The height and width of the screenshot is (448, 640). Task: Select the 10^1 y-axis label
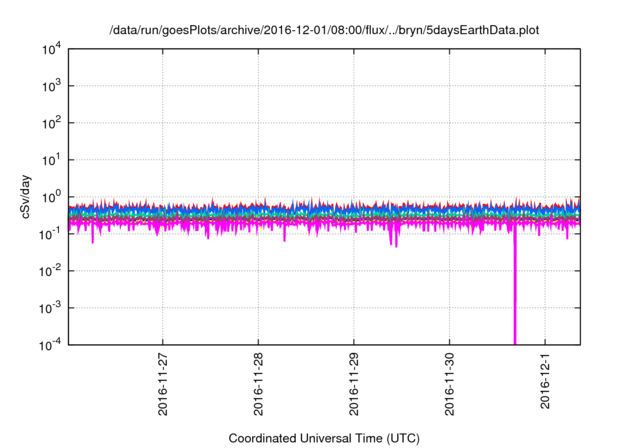tap(52, 160)
